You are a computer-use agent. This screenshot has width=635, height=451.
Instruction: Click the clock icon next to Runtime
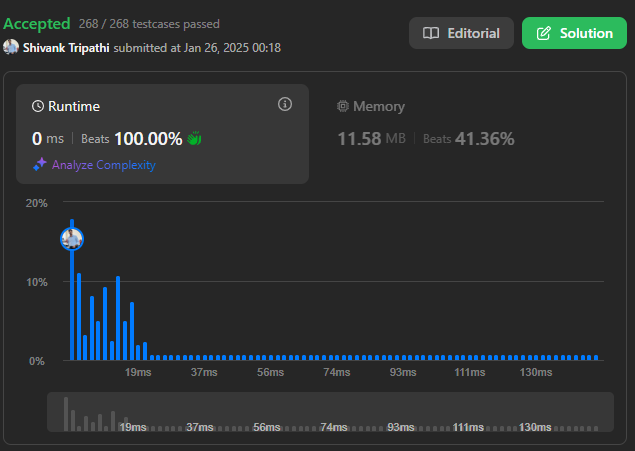pos(38,106)
